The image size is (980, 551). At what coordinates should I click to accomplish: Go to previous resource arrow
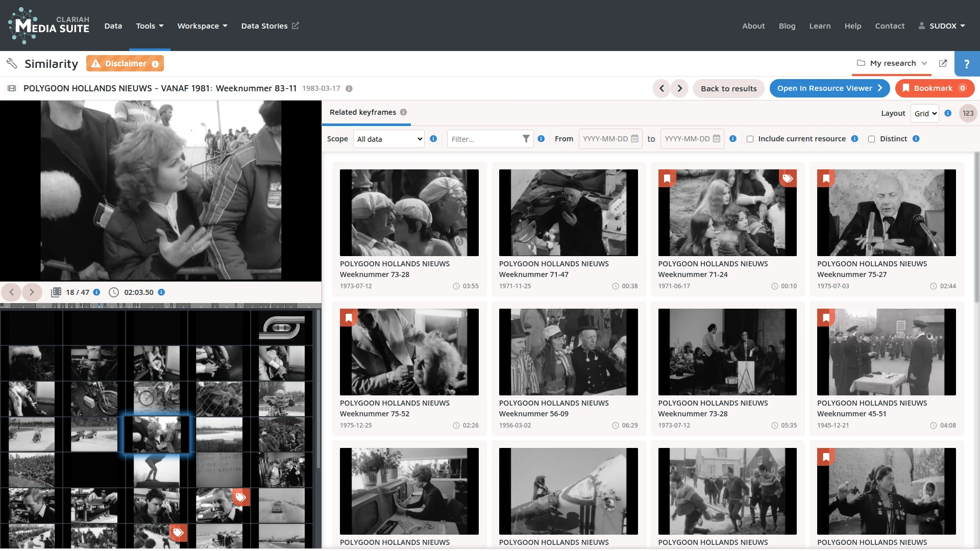661,88
